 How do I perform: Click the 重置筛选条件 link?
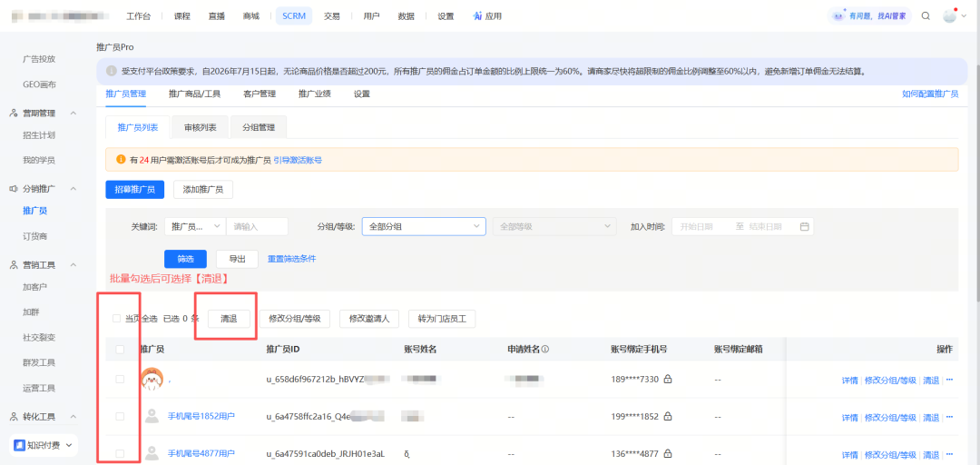click(x=292, y=259)
